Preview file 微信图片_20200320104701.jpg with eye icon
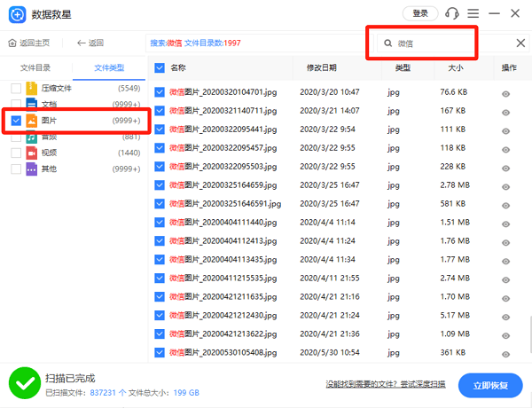This screenshot has height=408, width=532. tap(506, 92)
